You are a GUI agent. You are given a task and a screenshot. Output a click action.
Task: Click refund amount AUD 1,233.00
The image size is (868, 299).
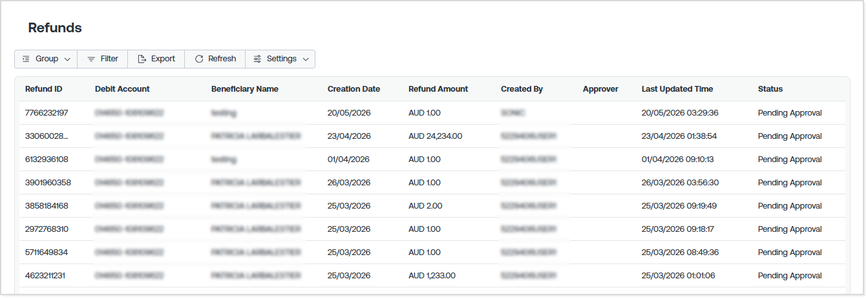point(432,276)
